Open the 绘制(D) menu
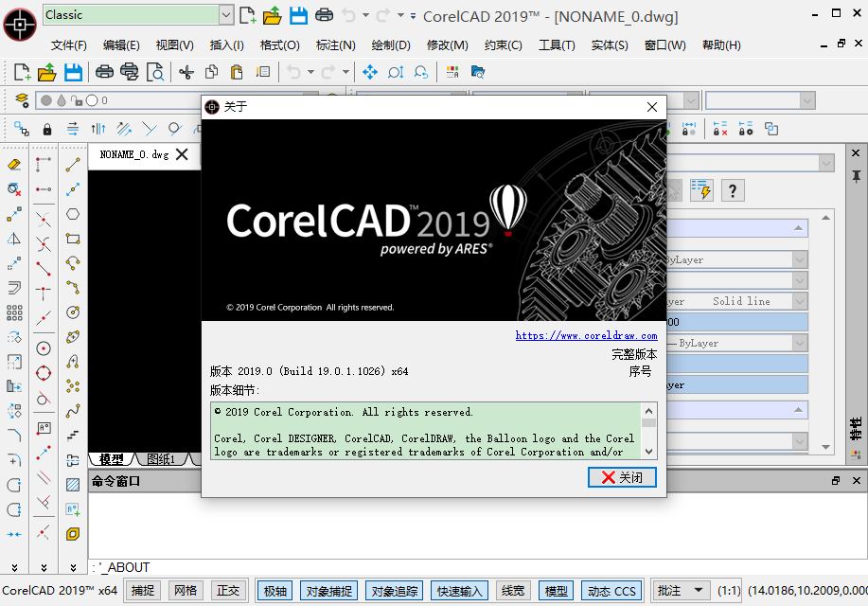This screenshot has height=606, width=868. click(x=391, y=45)
